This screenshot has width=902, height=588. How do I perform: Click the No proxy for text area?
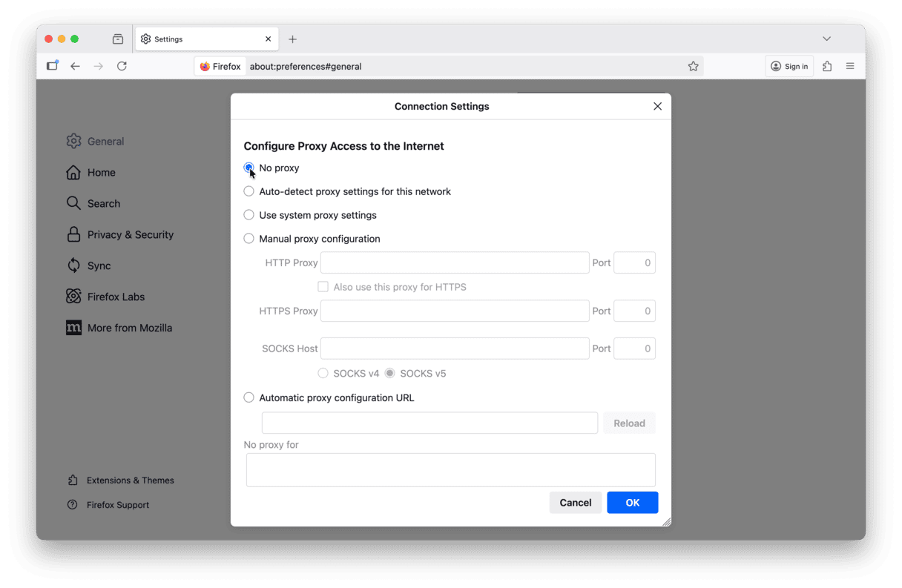coord(450,470)
